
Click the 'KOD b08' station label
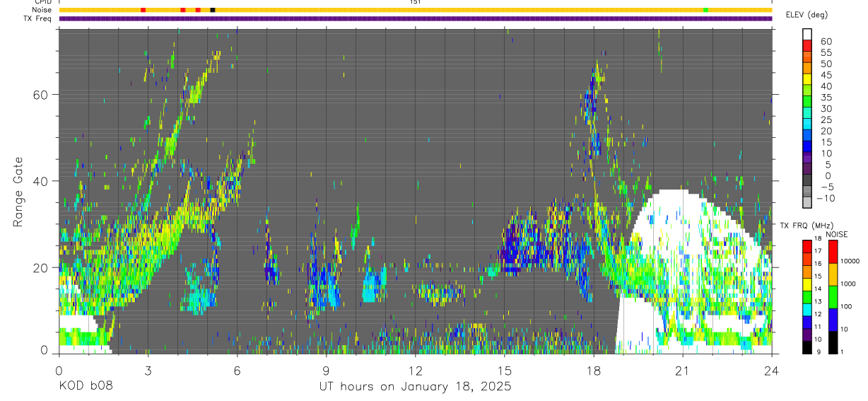pos(86,387)
